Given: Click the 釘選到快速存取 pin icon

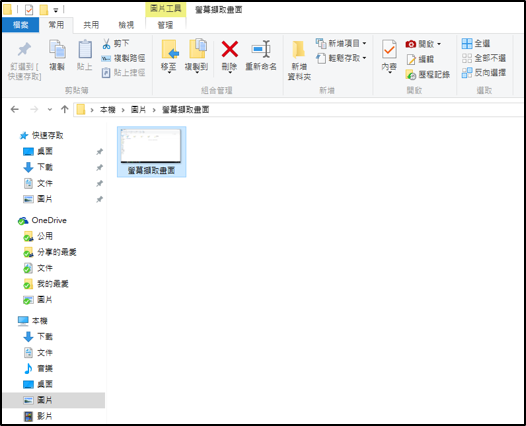Looking at the screenshot, I should (24, 50).
